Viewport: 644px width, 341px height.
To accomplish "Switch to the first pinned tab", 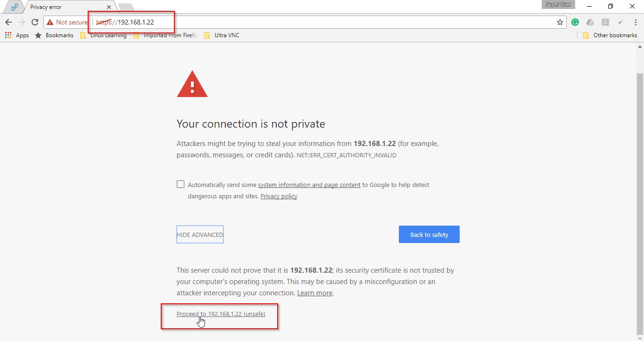I will 15,7.
